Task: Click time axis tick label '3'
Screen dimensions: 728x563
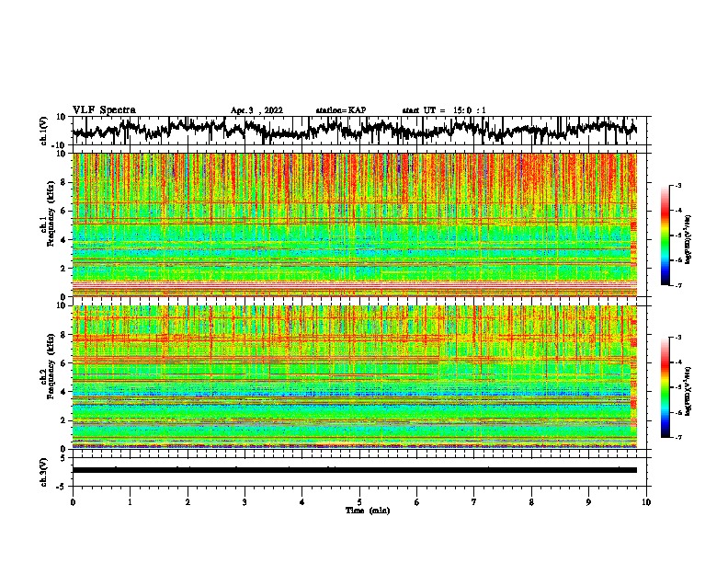Action: click(245, 502)
